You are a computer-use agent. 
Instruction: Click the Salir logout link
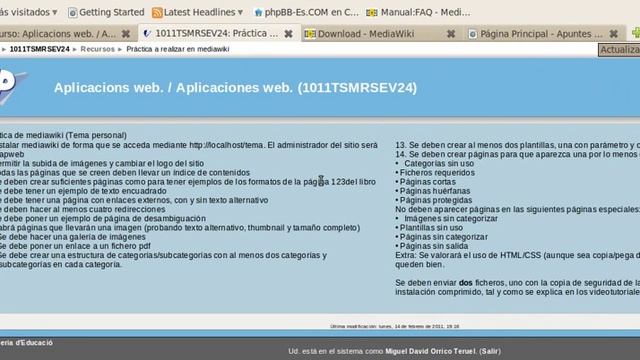click(x=489, y=351)
